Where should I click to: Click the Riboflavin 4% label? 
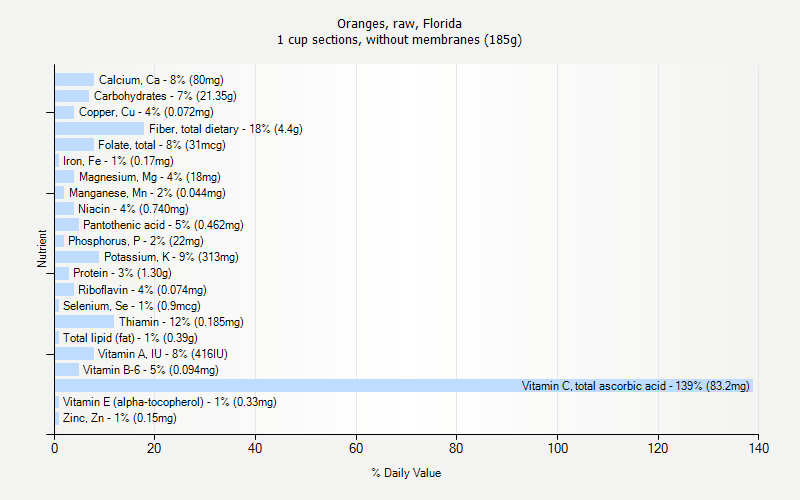pos(142,290)
